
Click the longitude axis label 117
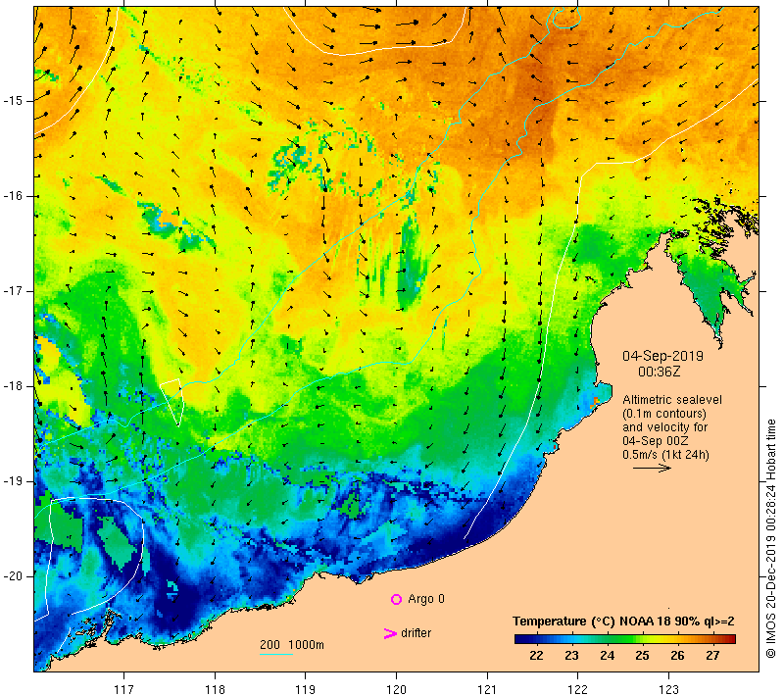[124, 689]
